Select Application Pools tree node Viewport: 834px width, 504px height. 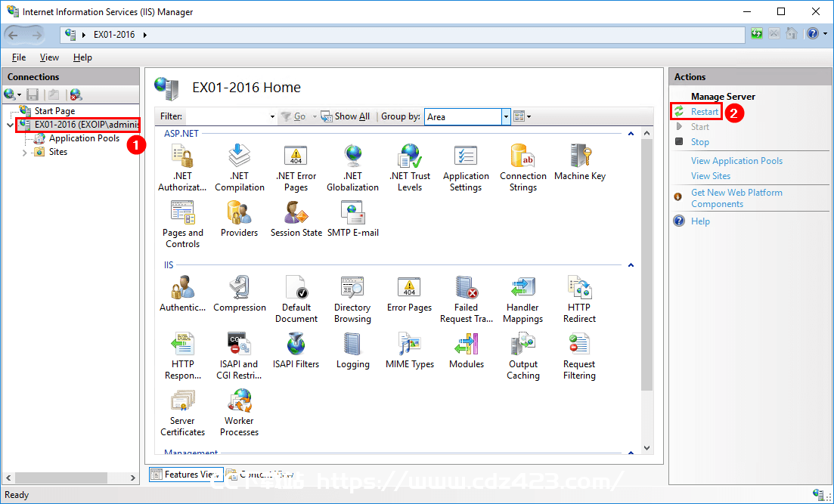click(x=84, y=138)
